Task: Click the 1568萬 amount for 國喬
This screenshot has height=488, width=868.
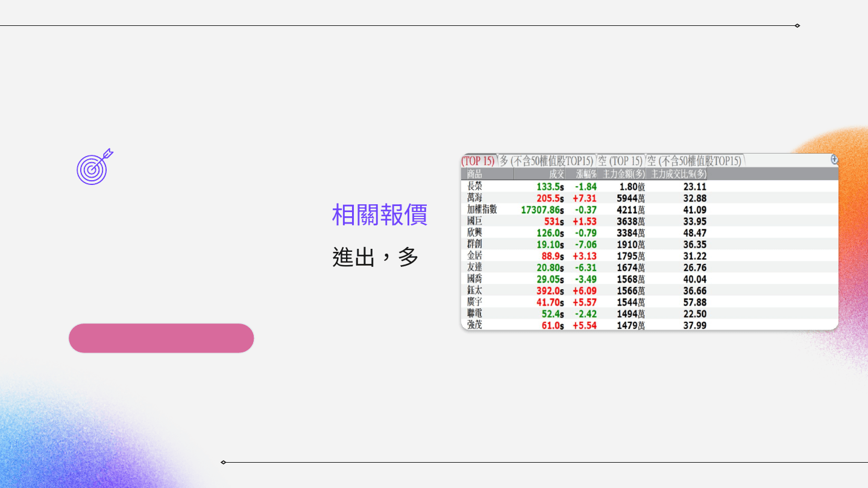Action: (631, 279)
